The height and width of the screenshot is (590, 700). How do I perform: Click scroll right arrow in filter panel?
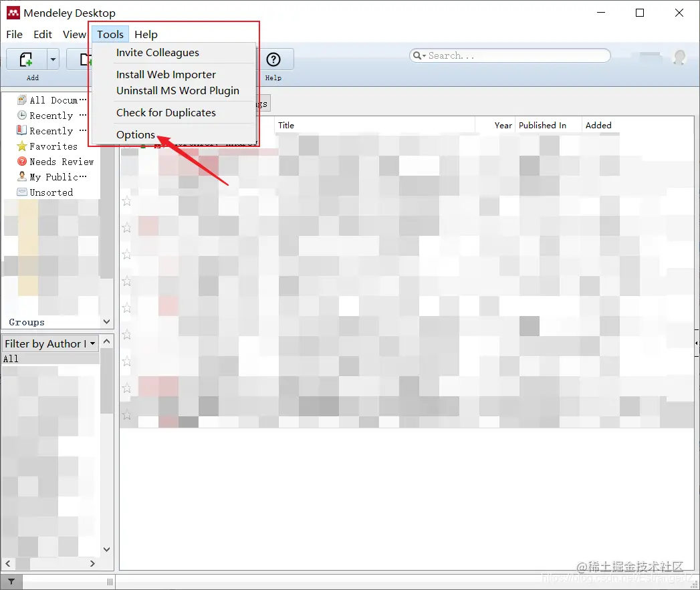tap(92, 564)
